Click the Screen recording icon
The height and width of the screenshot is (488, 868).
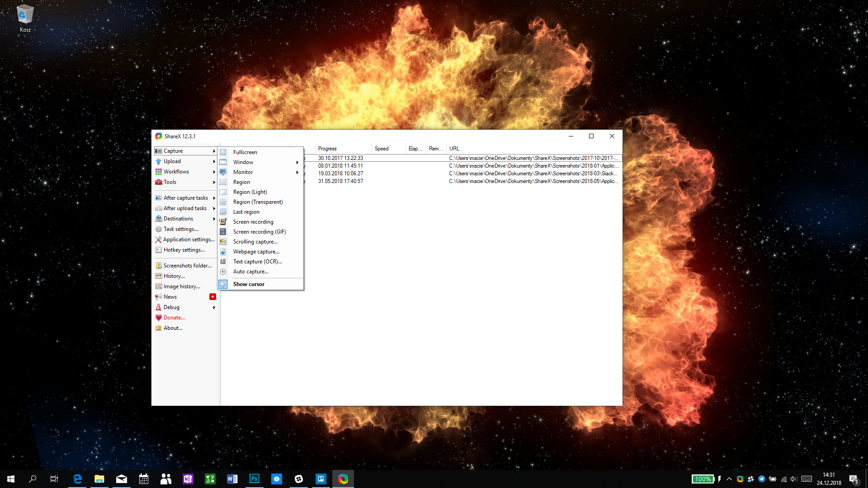223,222
